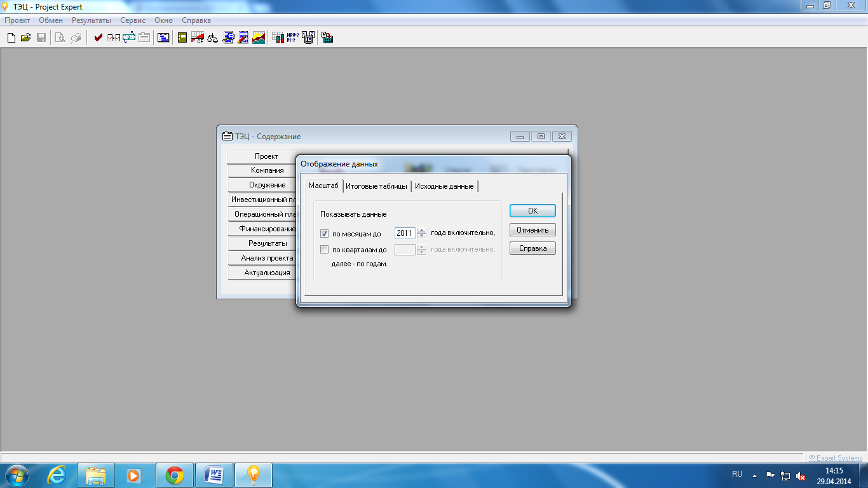Show hidden tray icons arrow
This screenshot has width=868, height=488.
click(755, 475)
